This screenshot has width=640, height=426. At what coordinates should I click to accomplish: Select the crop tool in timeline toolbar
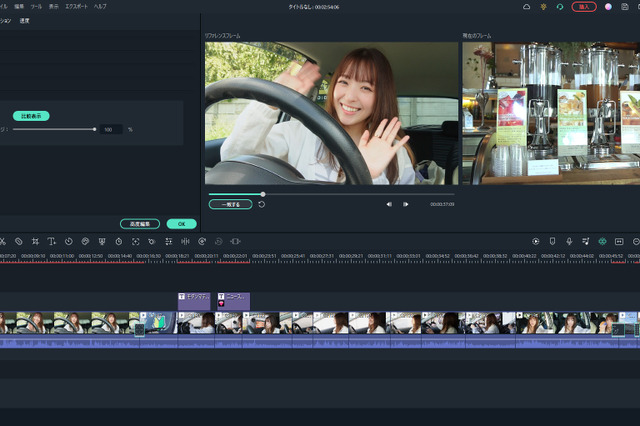pos(35,242)
